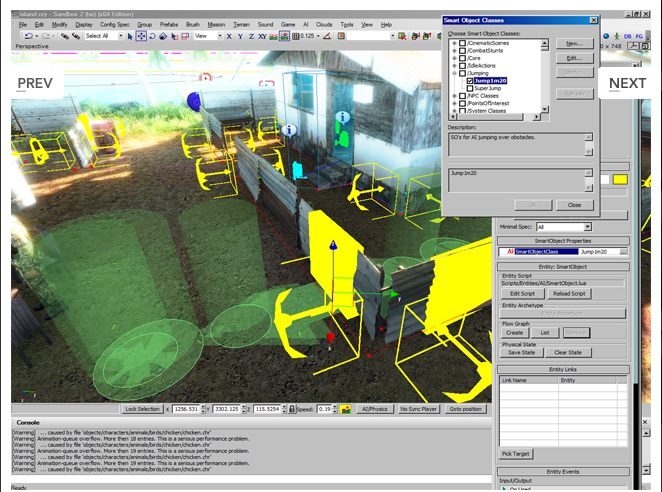Click the Reload Script button
Screen dimensions: 662x492
point(569,294)
